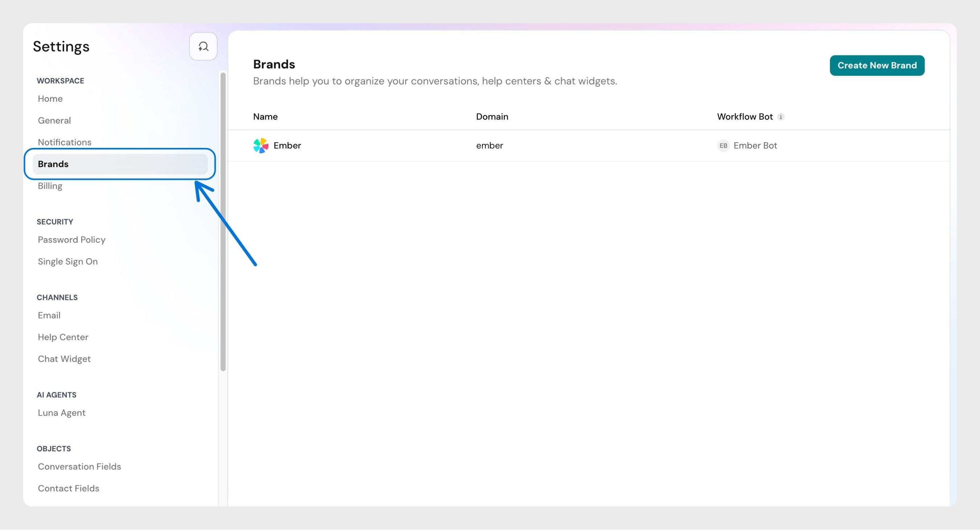The height and width of the screenshot is (530, 980).
Task: Go to General settings
Action: 54,121
